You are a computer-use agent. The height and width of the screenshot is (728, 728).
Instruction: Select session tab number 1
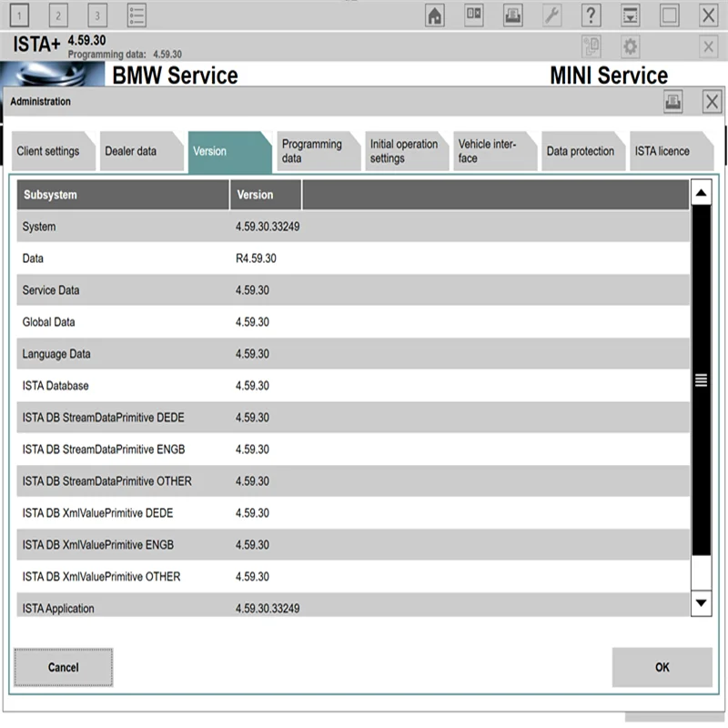[19, 15]
